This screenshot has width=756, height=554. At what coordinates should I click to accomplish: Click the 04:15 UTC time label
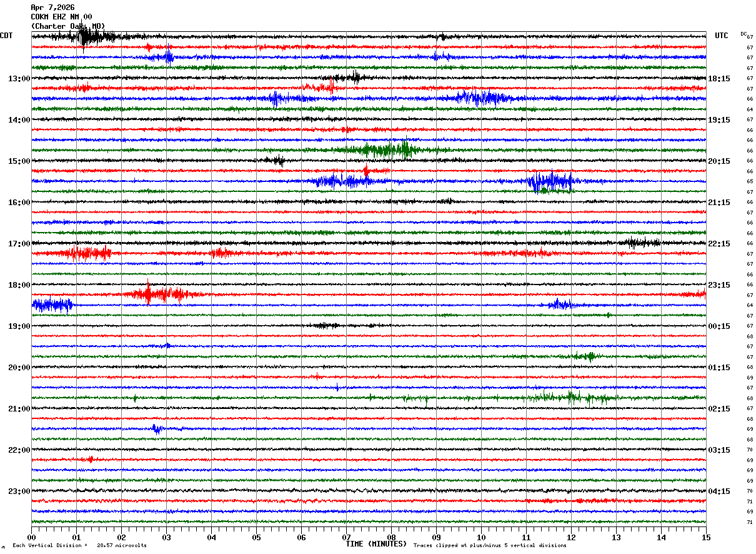719,491
